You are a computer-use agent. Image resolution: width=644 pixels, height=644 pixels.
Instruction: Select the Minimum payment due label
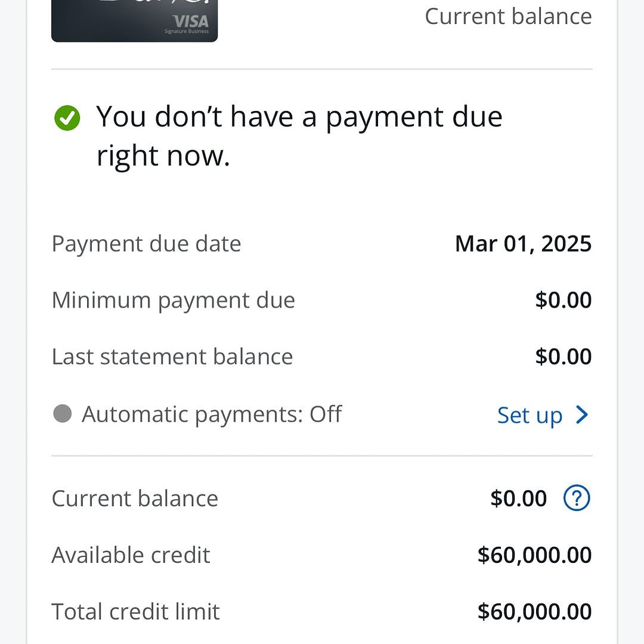tap(174, 300)
